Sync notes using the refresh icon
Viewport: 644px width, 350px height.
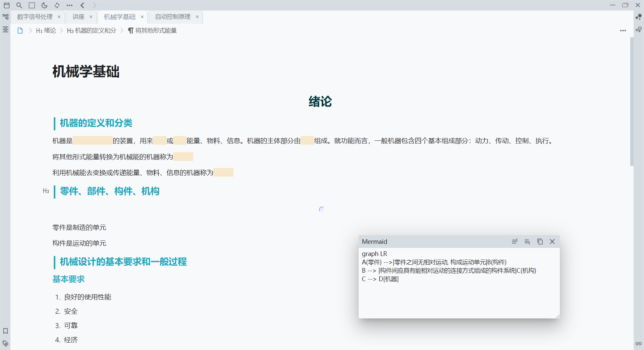pos(57,5)
